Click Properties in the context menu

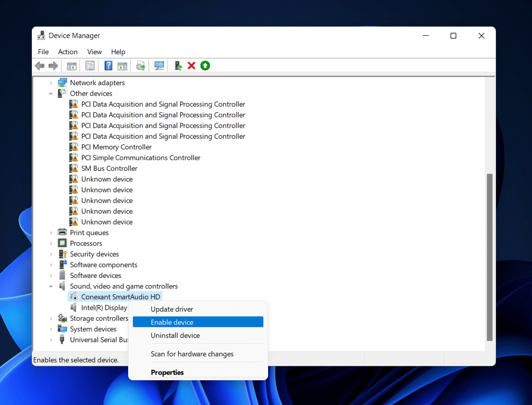167,372
